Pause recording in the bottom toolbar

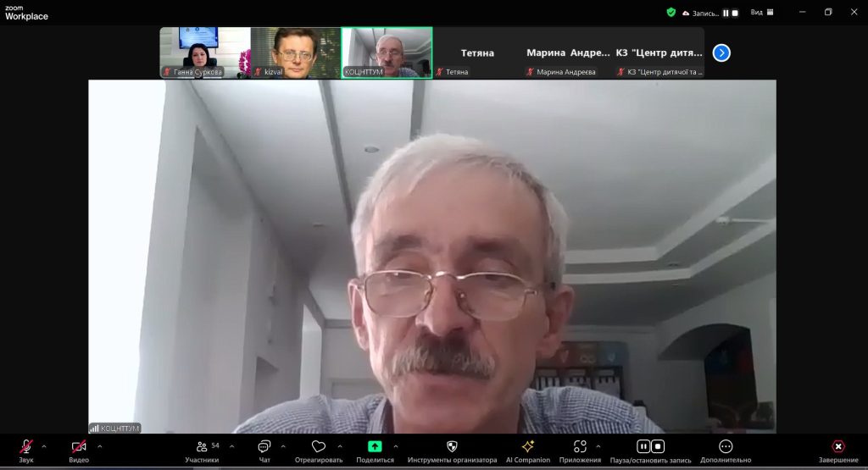tap(643, 446)
